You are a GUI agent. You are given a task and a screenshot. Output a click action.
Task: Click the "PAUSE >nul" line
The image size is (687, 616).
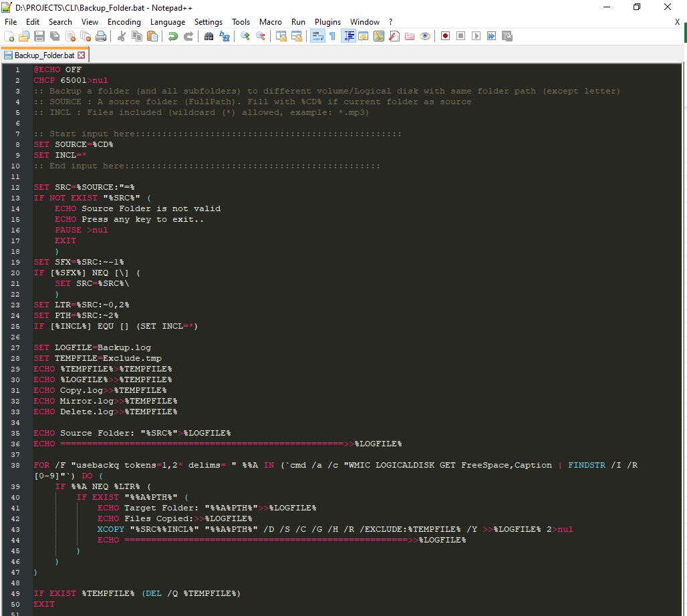[82, 230]
